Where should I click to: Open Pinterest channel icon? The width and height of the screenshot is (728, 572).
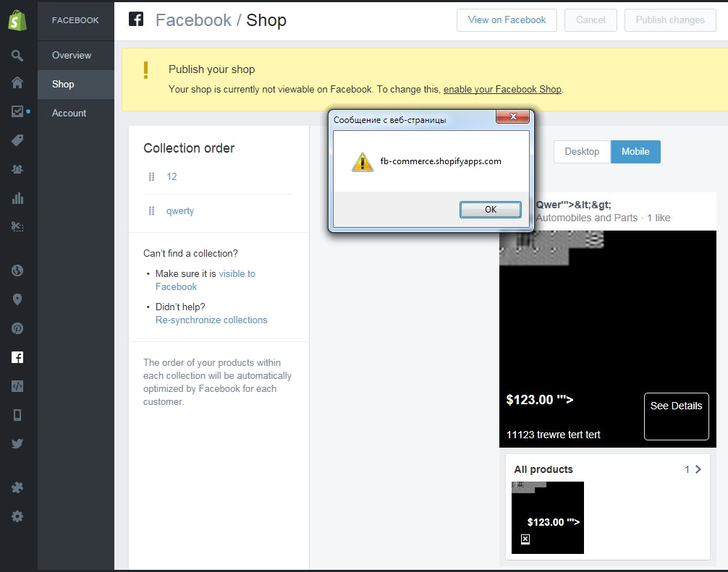[x=17, y=328]
